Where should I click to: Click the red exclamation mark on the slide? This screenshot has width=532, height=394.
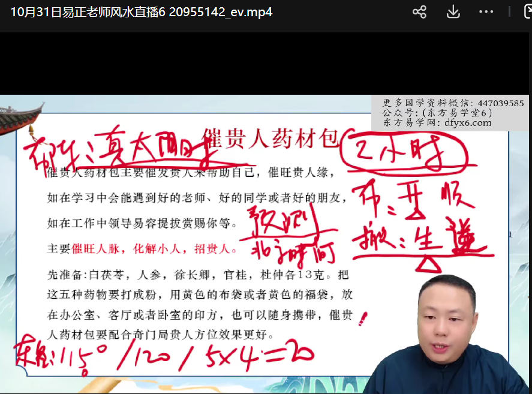362,318
